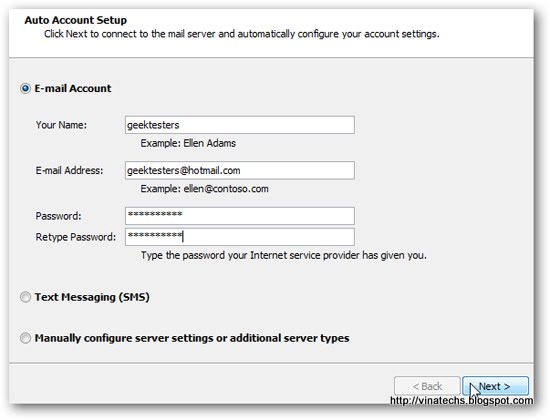
Task: Focus the Password input field
Action: [x=240, y=216]
